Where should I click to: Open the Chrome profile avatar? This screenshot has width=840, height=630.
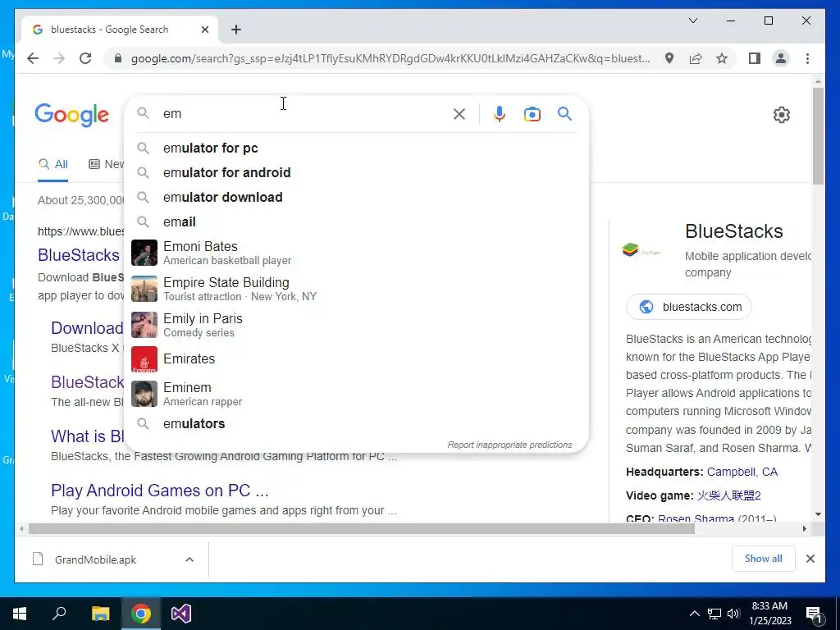[781, 58]
